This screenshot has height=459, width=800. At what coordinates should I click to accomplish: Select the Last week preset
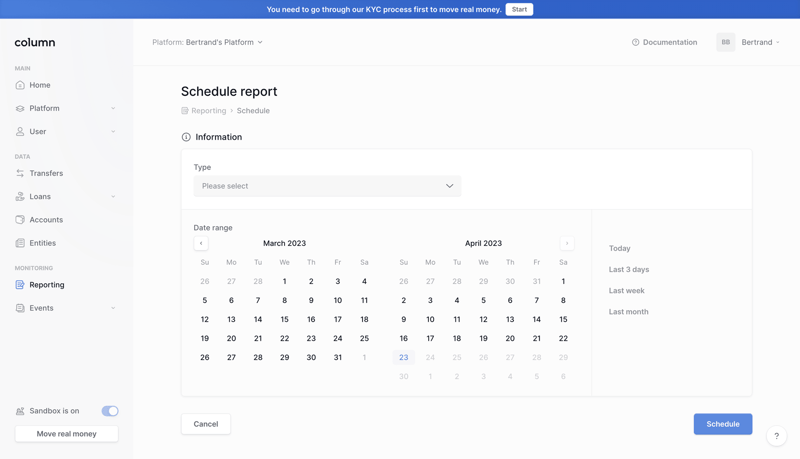pyautogui.click(x=627, y=291)
